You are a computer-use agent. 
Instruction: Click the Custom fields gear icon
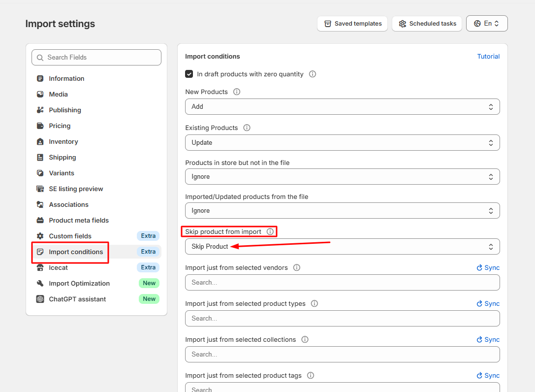(x=40, y=236)
